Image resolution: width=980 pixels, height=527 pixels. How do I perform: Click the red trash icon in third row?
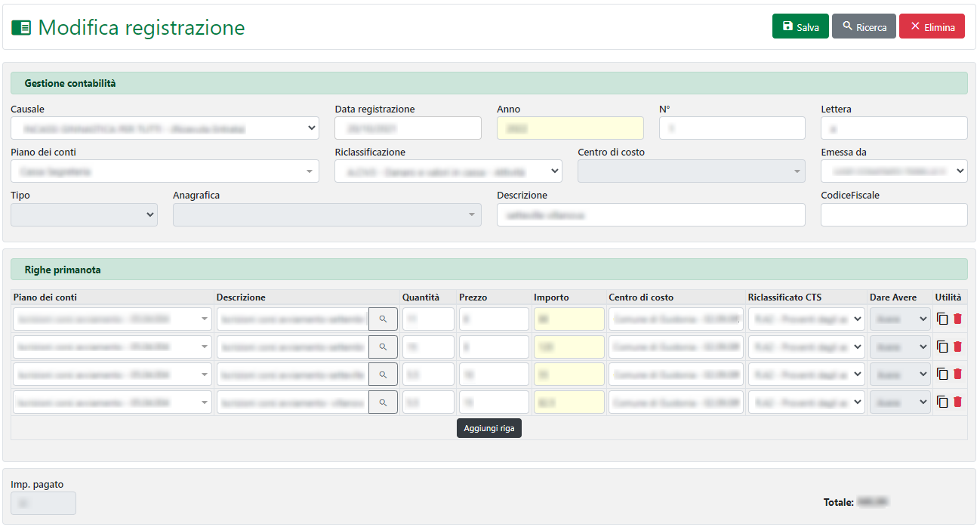click(x=958, y=374)
